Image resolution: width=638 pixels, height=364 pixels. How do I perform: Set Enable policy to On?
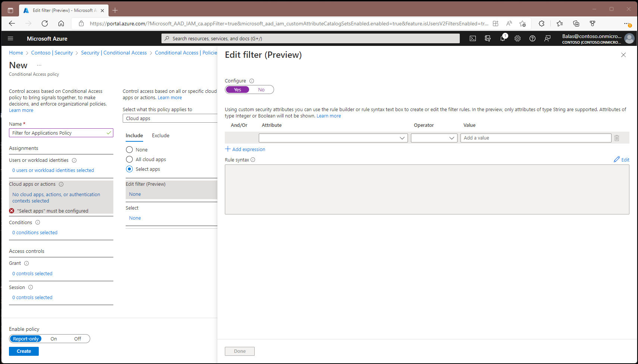pos(54,339)
